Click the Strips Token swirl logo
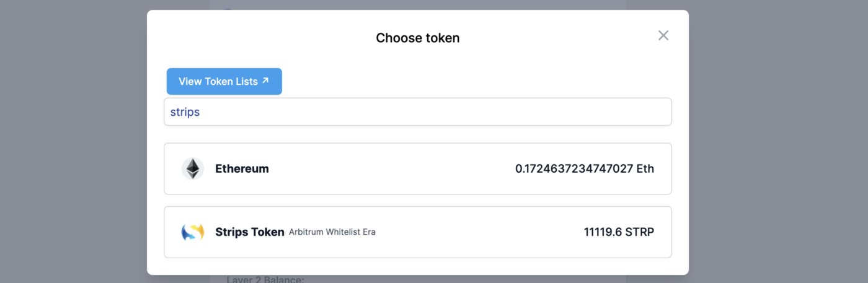 [x=193, y=232]
